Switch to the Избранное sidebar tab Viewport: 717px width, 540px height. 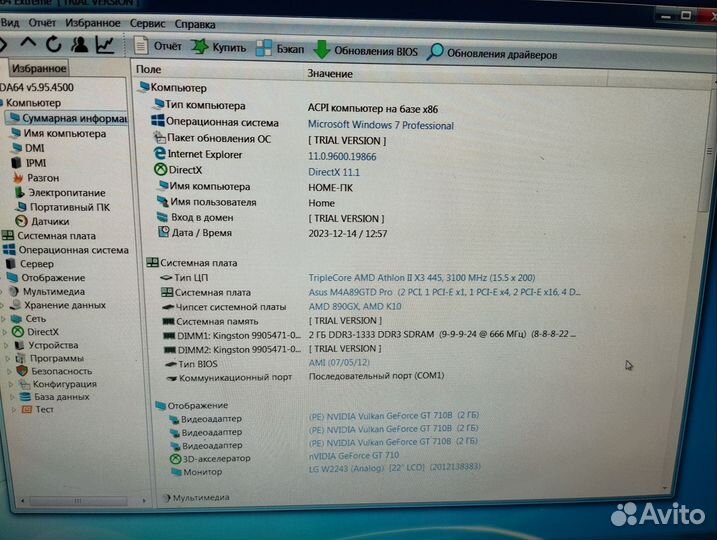pyautogui.click(x=39, y=69)
